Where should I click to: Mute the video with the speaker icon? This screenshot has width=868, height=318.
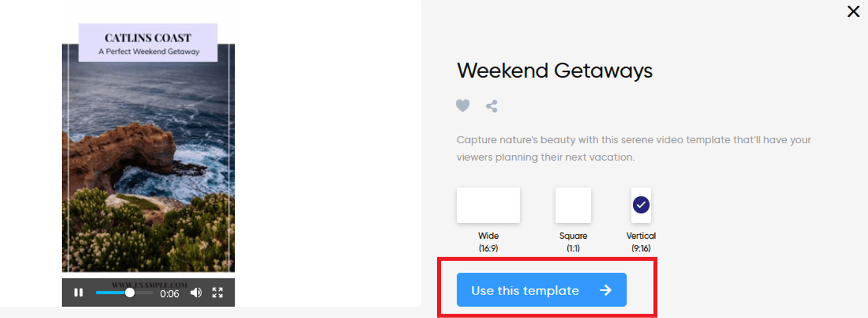coord(196,293)
